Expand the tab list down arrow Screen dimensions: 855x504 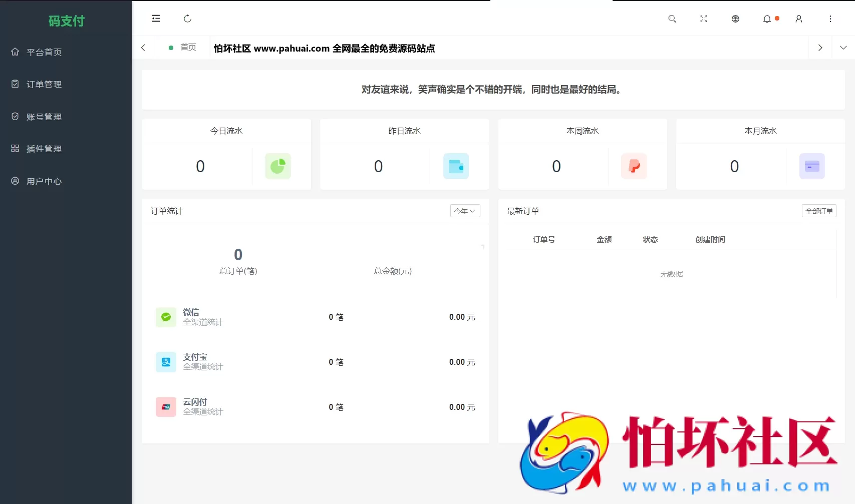point(844,47)
